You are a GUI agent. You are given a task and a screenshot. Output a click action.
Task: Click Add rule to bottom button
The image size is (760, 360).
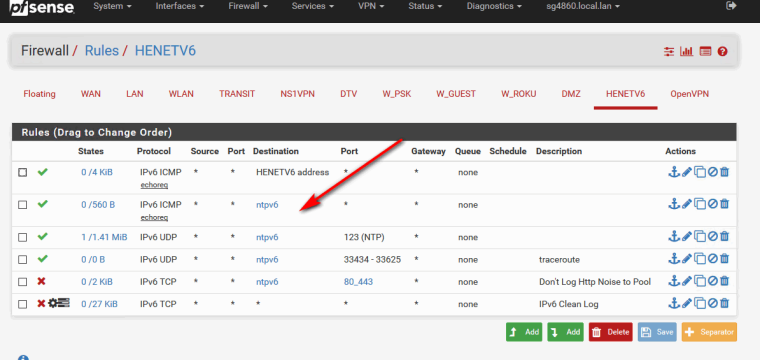pyautogui.click(x=566, y=332)
